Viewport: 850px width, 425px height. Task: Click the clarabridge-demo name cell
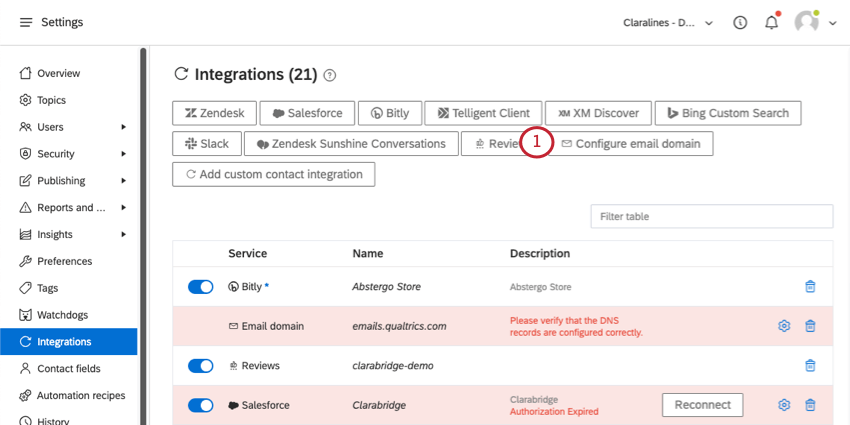[393, 366]
